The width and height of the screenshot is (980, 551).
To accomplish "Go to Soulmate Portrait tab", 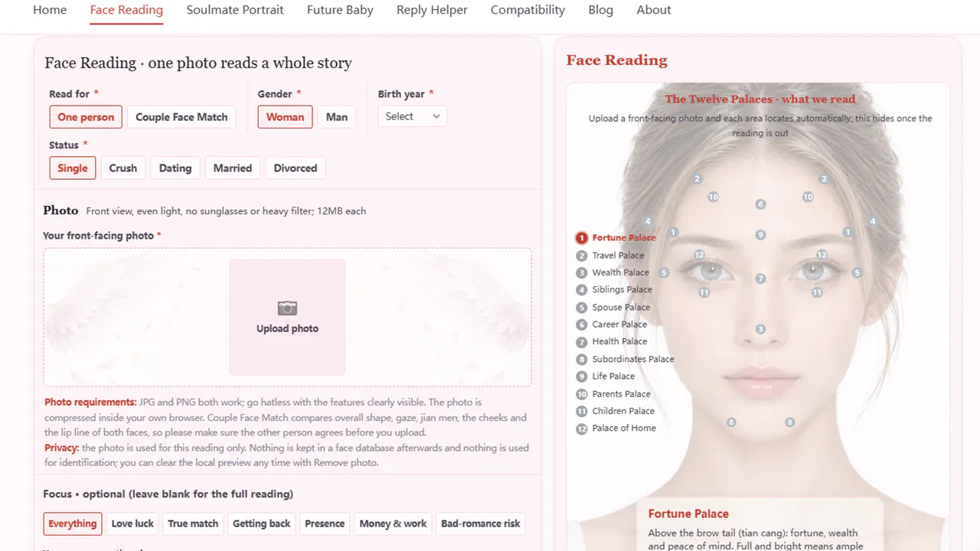I will click(235, 10).
